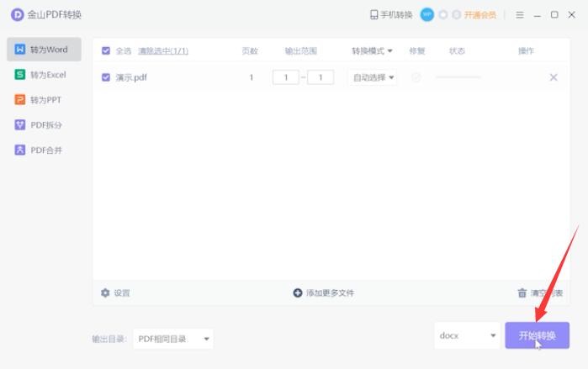The height and width of the screenshot is (369, 588).
Task: Toggle the 全选 select-all checkbox
Action: pyautogui.click(x=106, y=50)
